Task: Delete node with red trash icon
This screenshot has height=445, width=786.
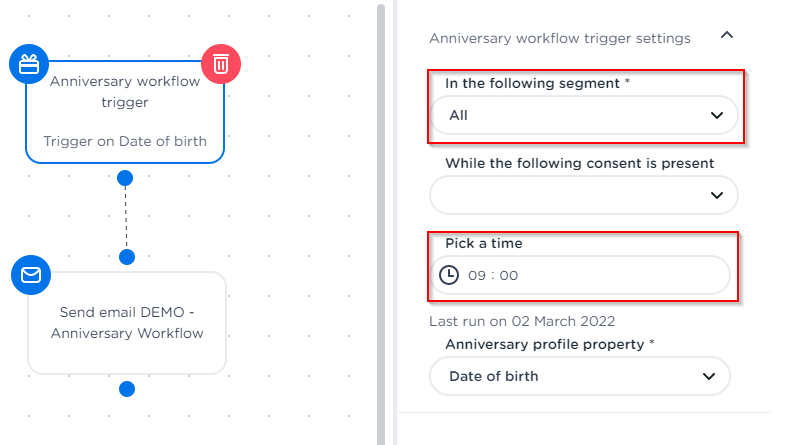Action: [x=221, y=65]
